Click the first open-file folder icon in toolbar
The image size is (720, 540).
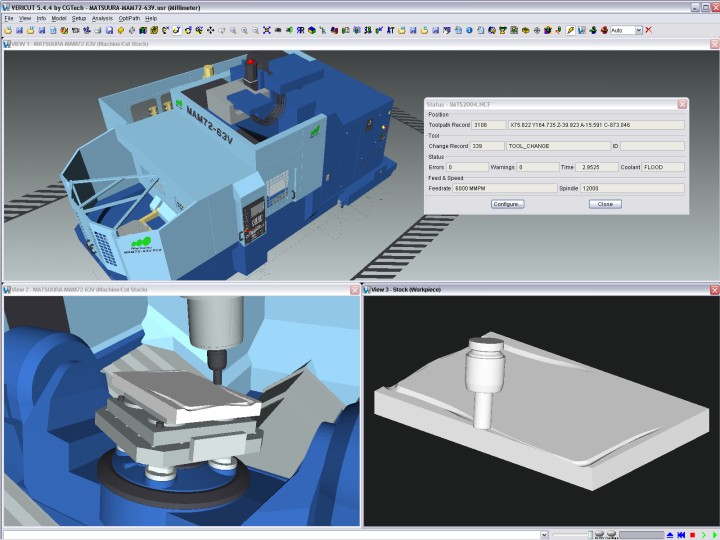click(7, 30)
